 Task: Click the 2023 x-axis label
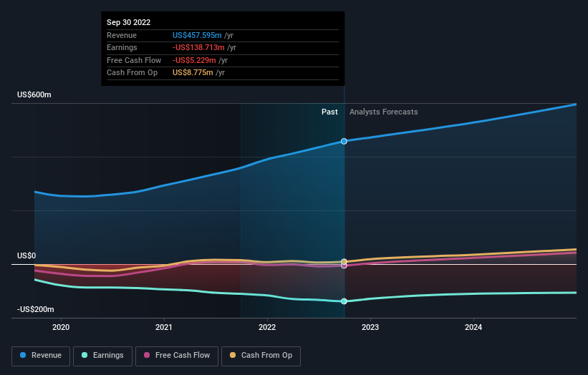click(370, 327)
